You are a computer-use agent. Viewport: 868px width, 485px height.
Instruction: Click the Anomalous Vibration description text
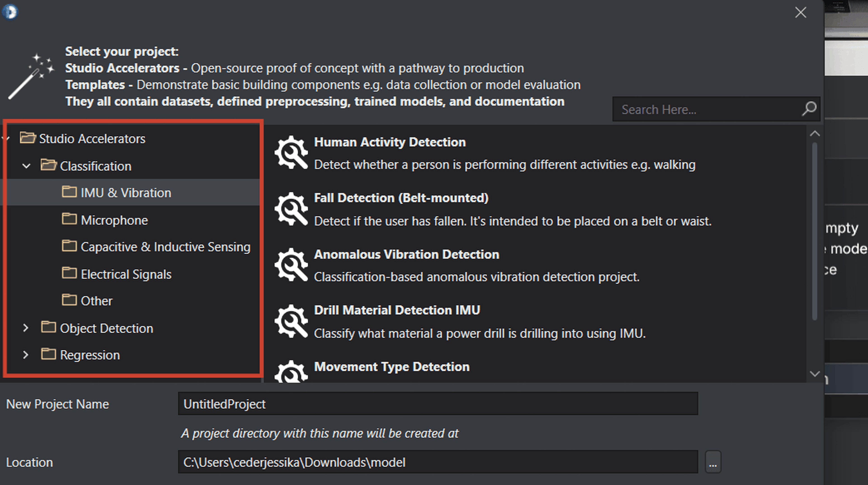pos(477,277)
